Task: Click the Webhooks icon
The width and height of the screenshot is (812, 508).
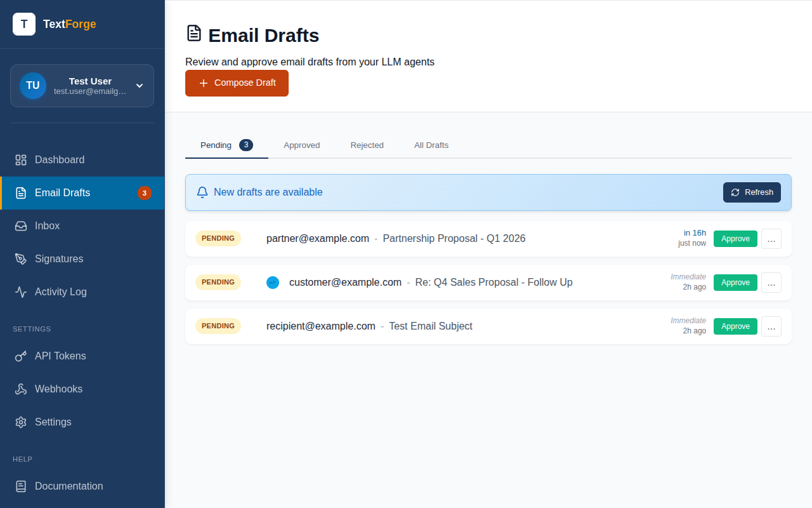Action: (21, 389)
